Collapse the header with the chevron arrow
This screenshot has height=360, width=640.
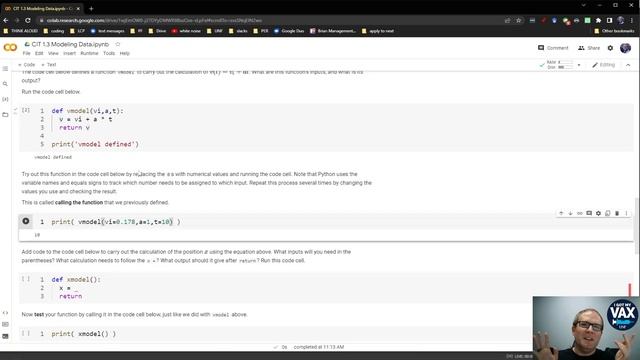tap(628, 65)
